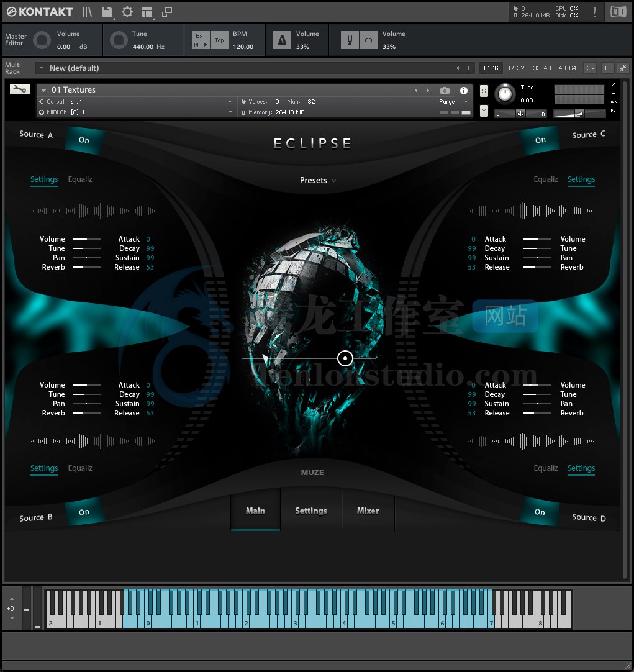The image size is (634, 672).
Task: Click Source A Settings link
Action: pyautogui.click(x=44, y=179)
